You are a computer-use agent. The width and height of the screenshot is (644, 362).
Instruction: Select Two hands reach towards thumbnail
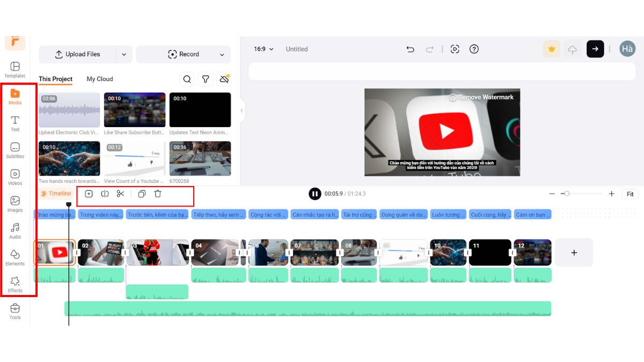(x=69, y=158)
